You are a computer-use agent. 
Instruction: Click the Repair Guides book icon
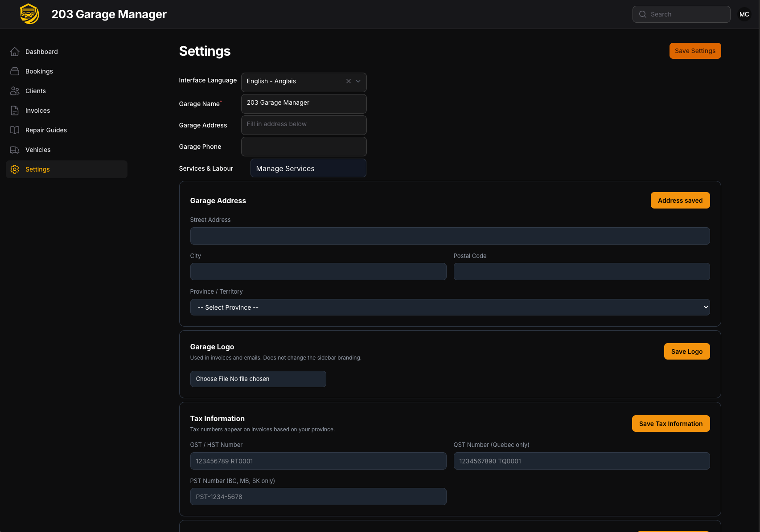15,130
